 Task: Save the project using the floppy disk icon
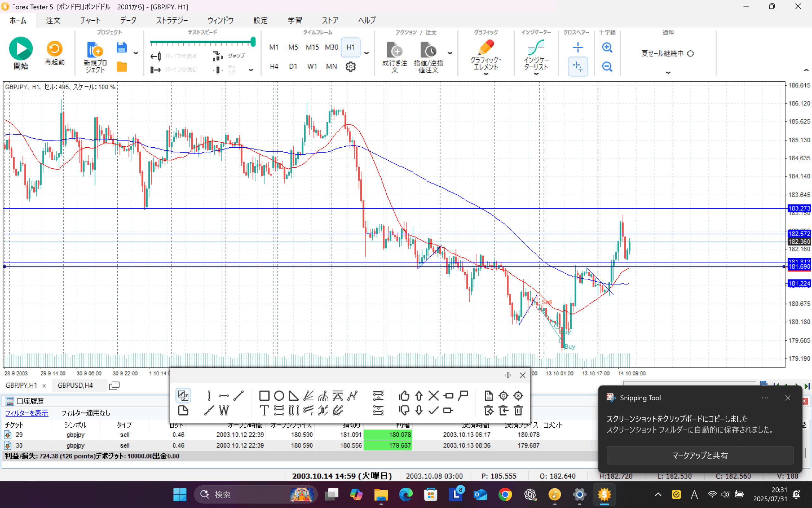click(122, 48)
